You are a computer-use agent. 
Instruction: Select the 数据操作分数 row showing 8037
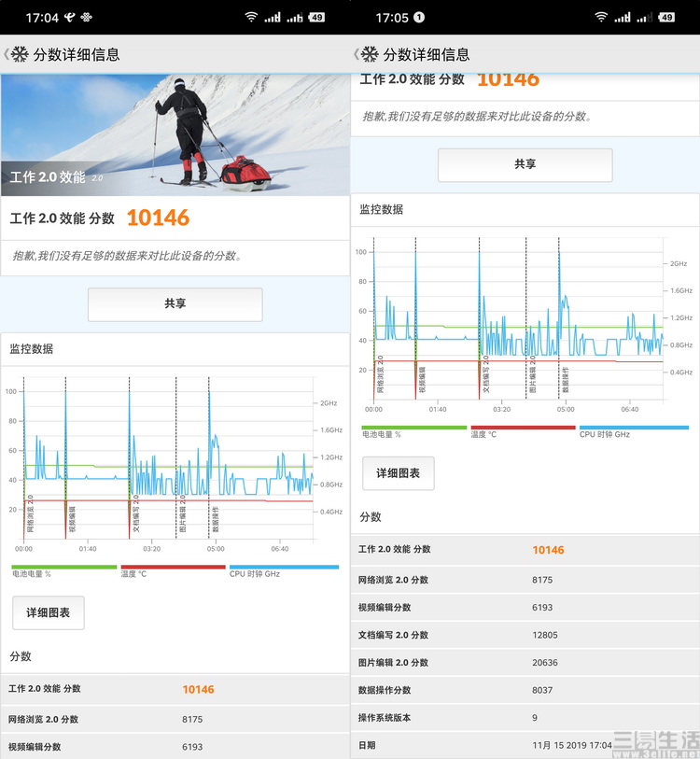pyautogui.click(x=525, y=690)
